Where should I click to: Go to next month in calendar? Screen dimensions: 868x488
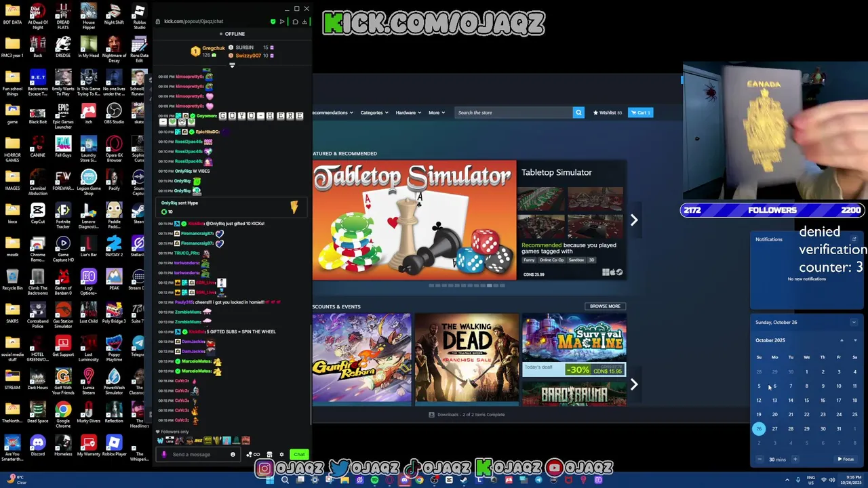click(x=854, y=340)
